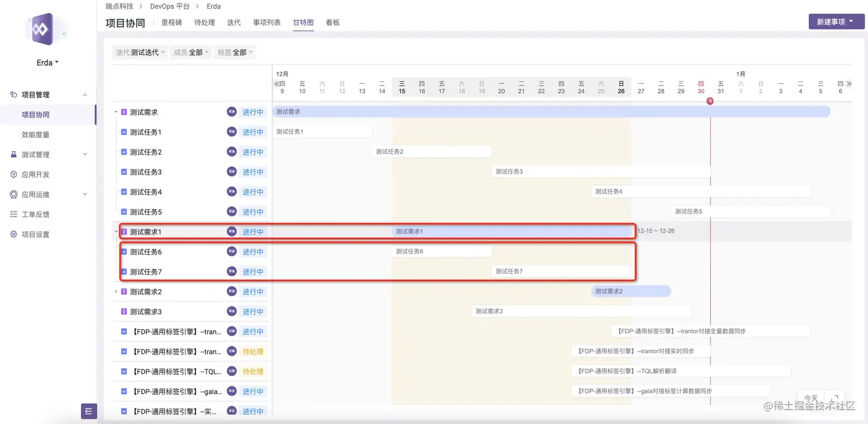Open the 标签全部 filter dropdown

235,52
